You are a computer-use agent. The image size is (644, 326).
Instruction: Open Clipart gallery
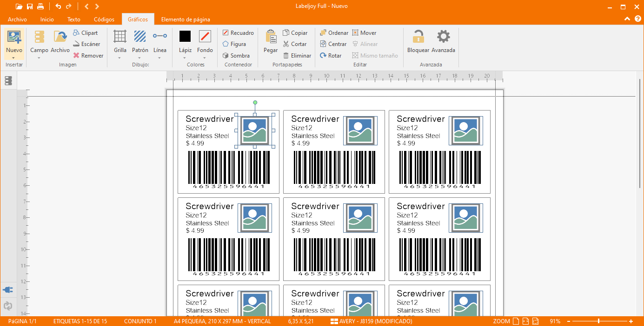[x=86, y=33]
